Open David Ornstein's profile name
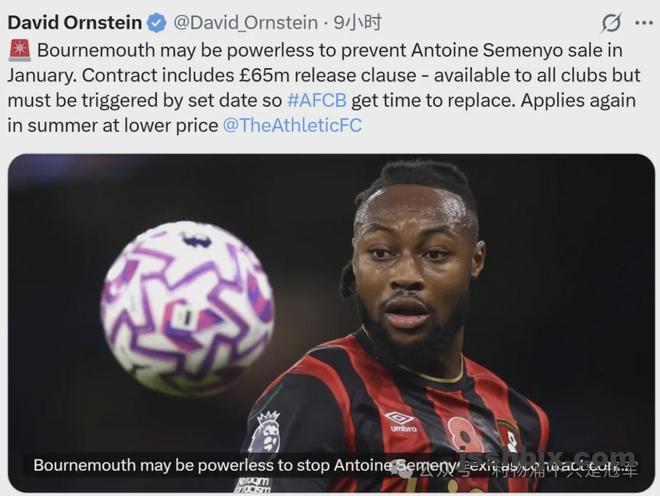 pos(75,22)
